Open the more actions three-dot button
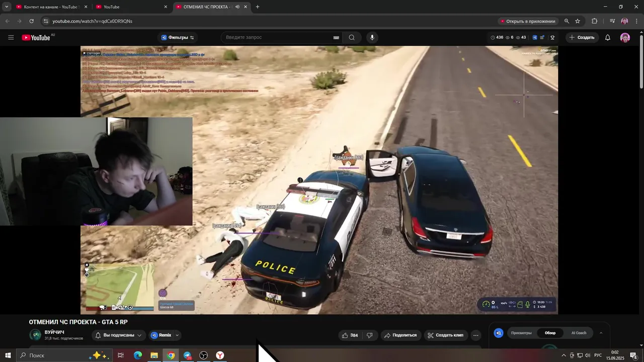This screenshot has height=362, width=644. (476, 335)
